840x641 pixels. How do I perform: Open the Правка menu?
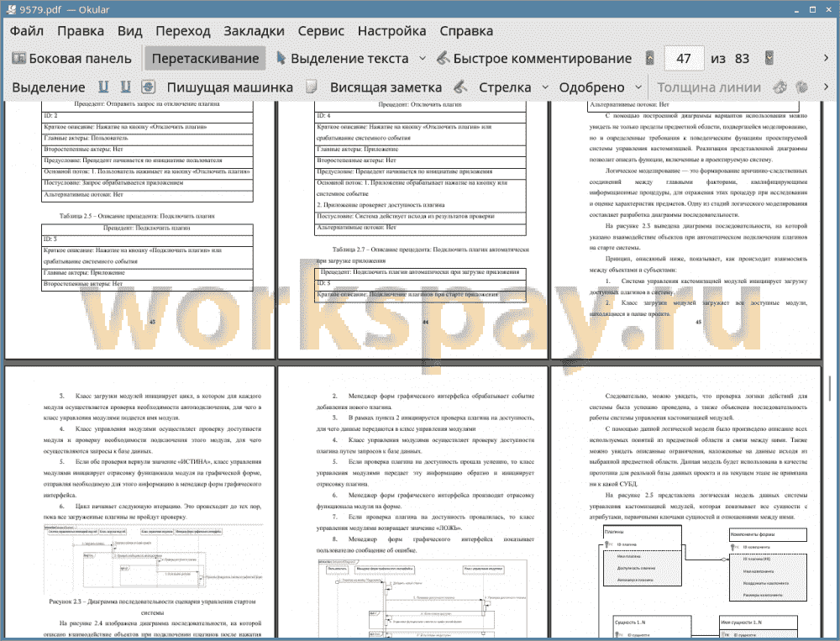(81, 31)
